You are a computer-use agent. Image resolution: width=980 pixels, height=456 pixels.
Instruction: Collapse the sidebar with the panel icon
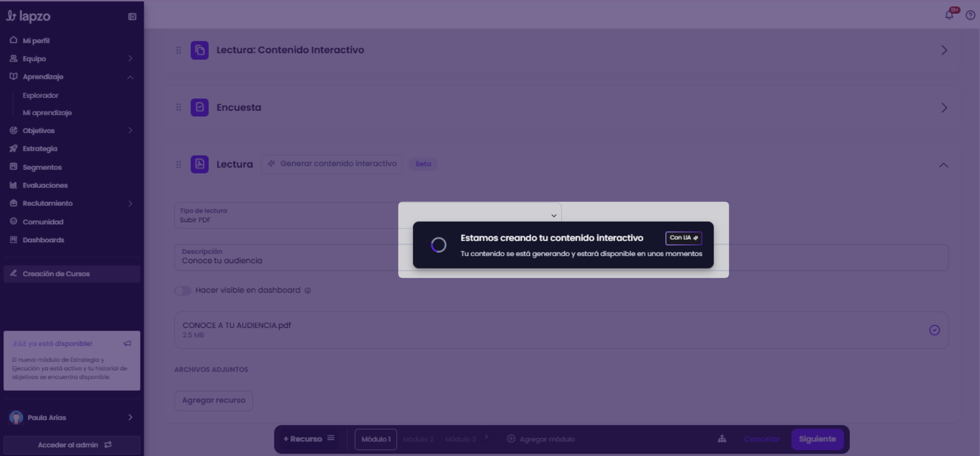[132, 16]
